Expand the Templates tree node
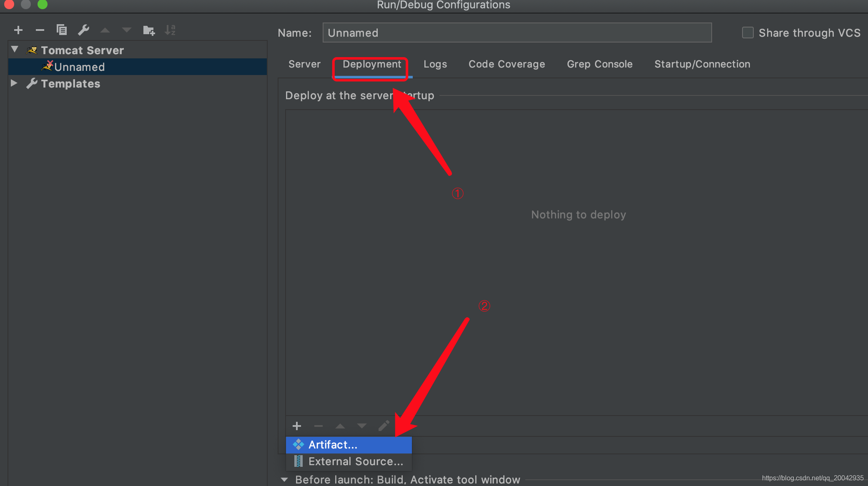The width and height of the screenshot is (868, 486). (x=14, y=83)
